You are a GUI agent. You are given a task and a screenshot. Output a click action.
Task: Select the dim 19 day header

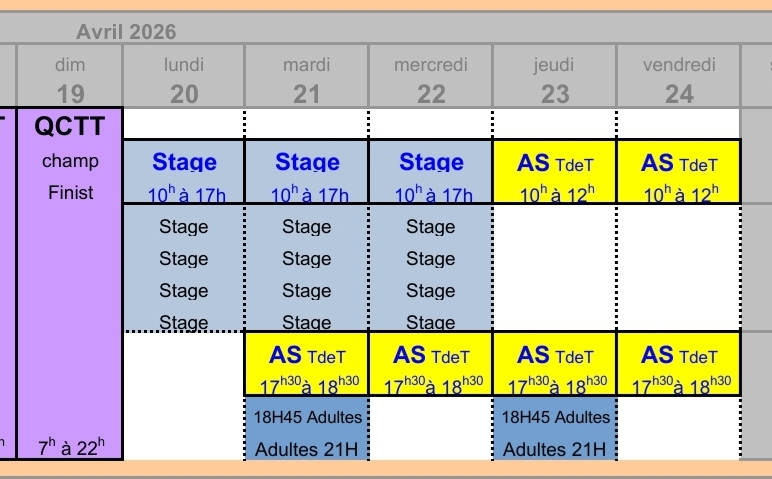tap(70, 79)
